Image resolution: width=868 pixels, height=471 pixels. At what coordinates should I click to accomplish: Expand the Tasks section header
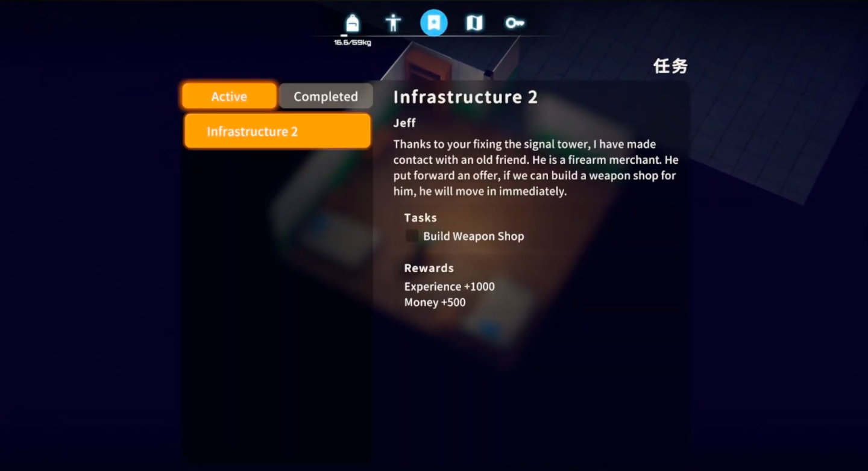[x=420, y=217]
